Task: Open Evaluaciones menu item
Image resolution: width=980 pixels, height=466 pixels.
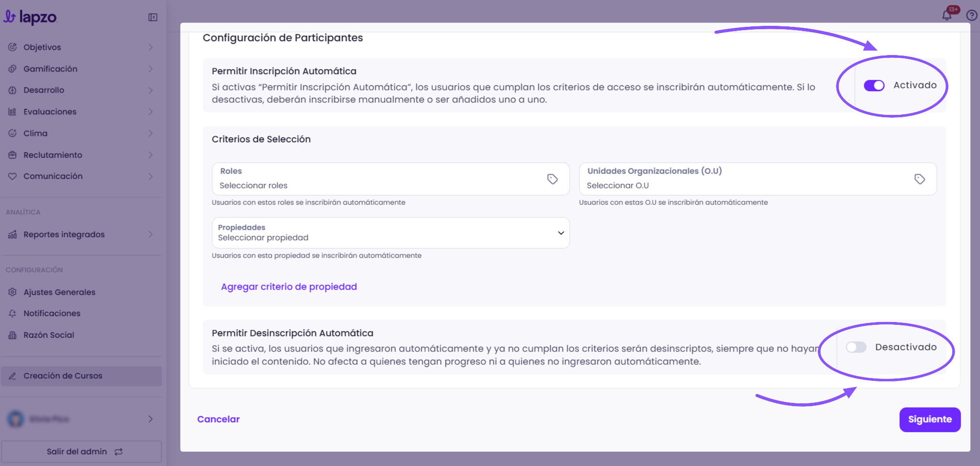Action: point(81,111)
